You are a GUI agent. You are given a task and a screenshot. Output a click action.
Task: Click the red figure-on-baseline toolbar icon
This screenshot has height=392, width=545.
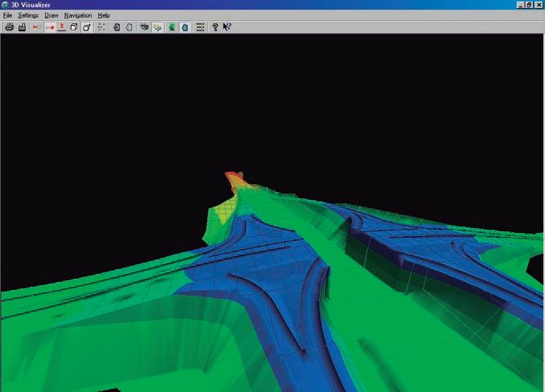tap(62, 27)
